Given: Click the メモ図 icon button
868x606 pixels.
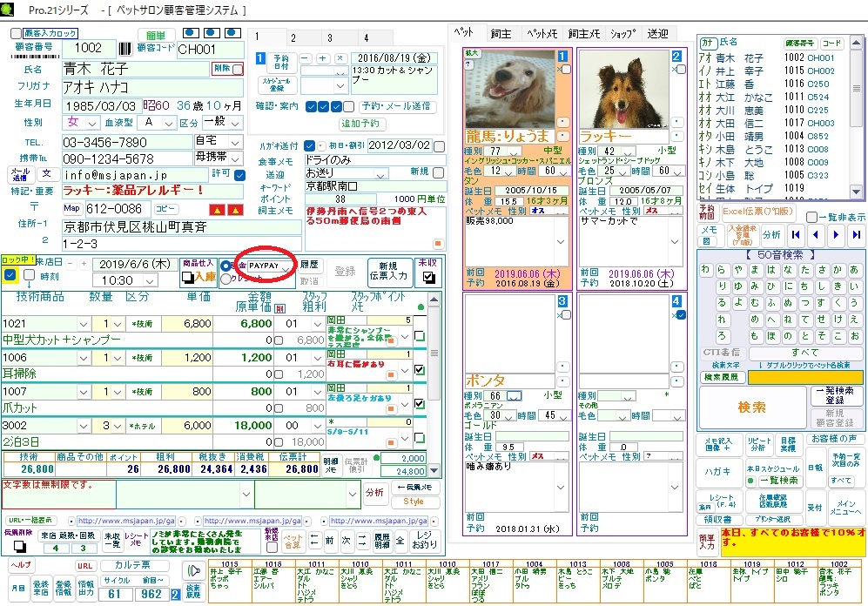Looking at the screenshot, I should [x=710, y=235].
